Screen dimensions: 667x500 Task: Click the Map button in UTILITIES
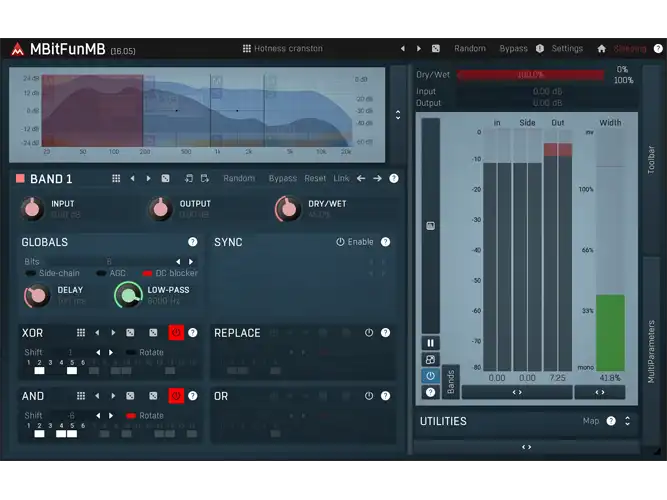(591, 421)
